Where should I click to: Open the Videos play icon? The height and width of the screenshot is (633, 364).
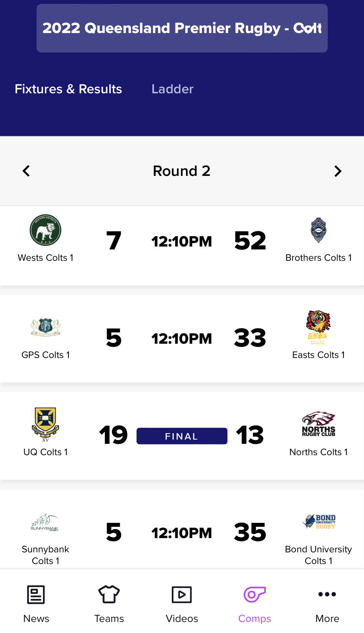182,595
